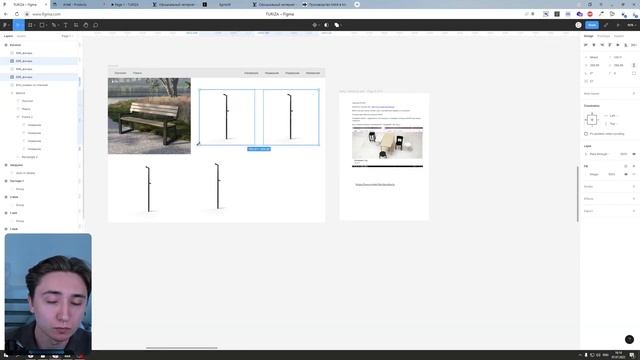Click the Align vertical centers icon
Screen dimensions: 640x360
[618, 45]
